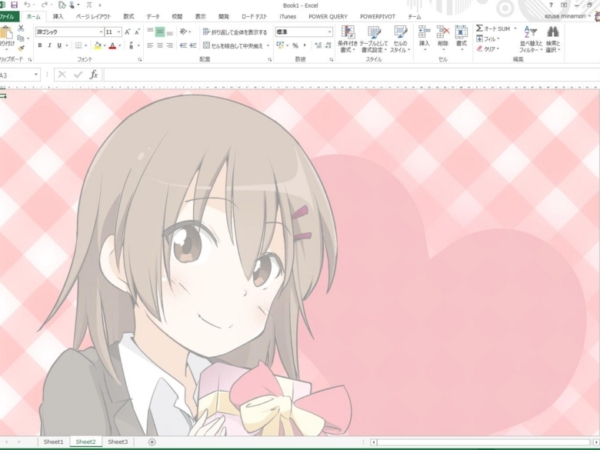Open the number format combo box
The image size is (600, 450).
(x=304, y=32)
